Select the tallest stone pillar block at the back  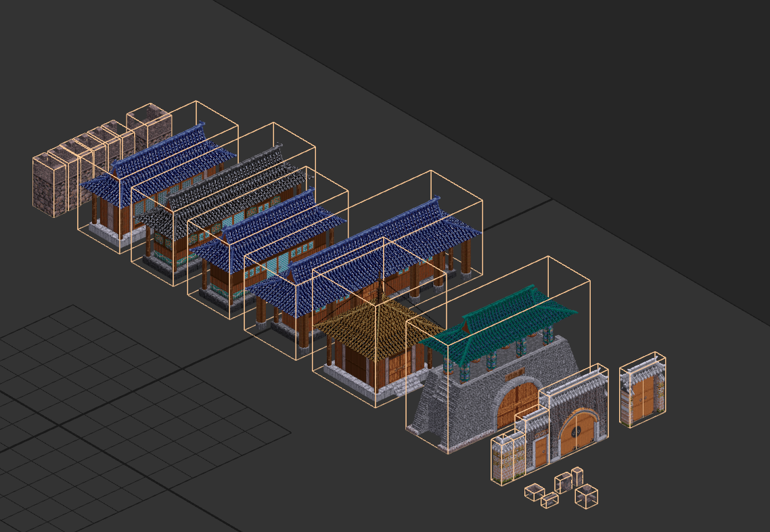coord(150,127)
